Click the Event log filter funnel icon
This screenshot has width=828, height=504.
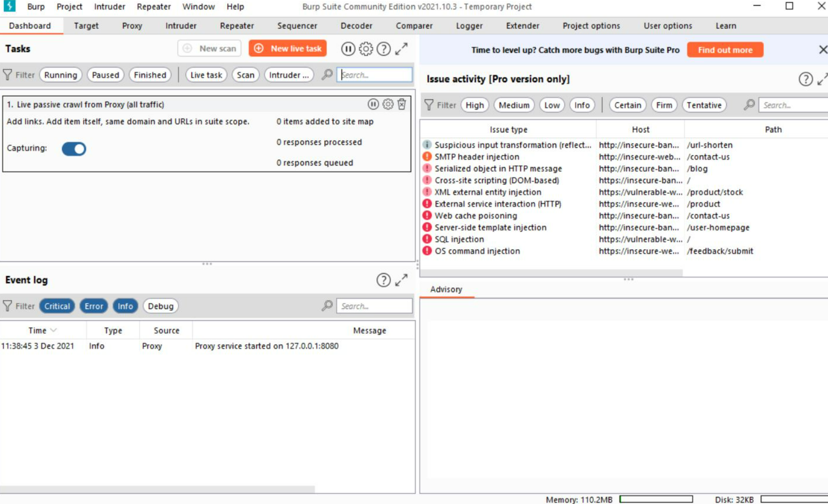click(x=8, y=306)
